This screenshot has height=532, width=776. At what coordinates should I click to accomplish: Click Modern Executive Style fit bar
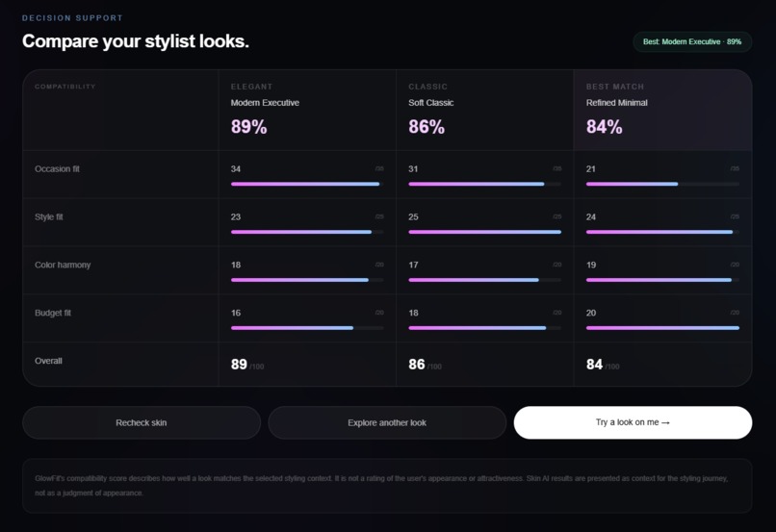307,232
